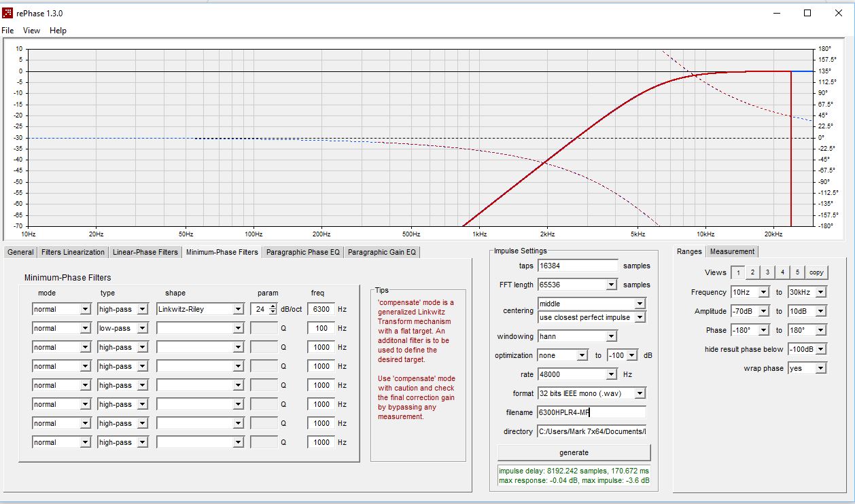Click the Minimum-Phase Filters heading

tap(67, 278)
